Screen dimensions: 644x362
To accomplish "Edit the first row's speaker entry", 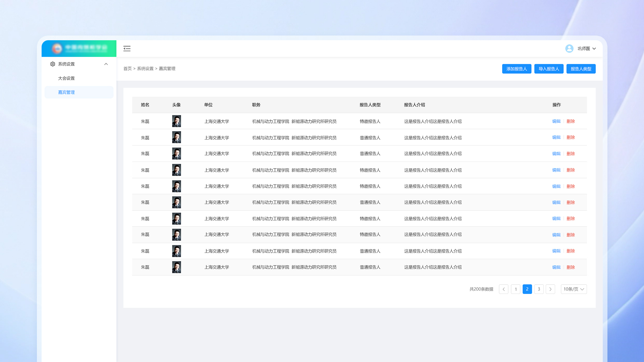I will [x=556, y=121].
